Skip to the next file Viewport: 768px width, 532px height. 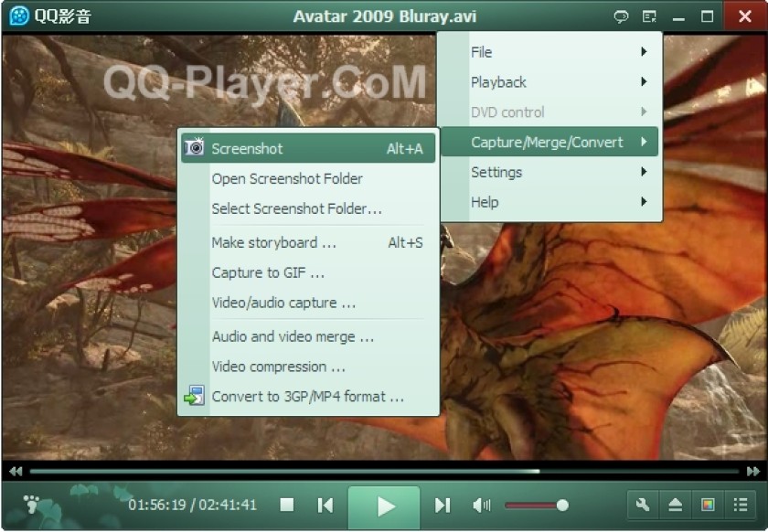[443, 505]
